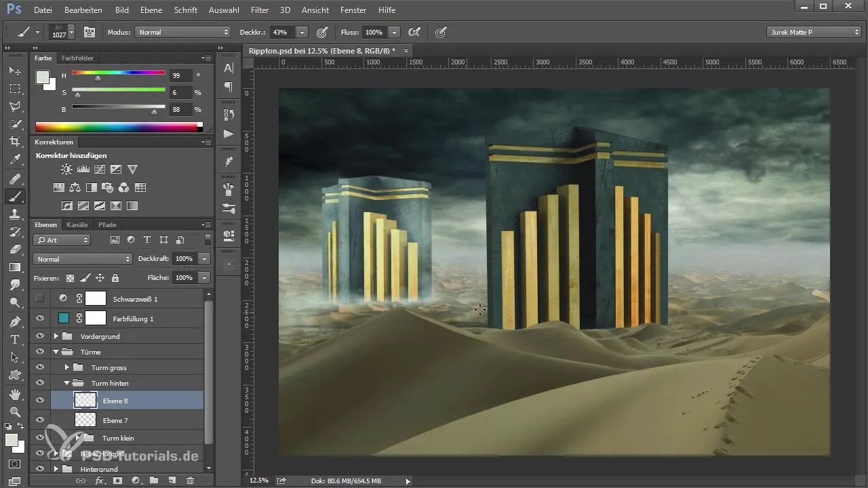This screenshot has height=488, width=868.
Task: Click the color spectrum ramp
Action: coord(117,127)
